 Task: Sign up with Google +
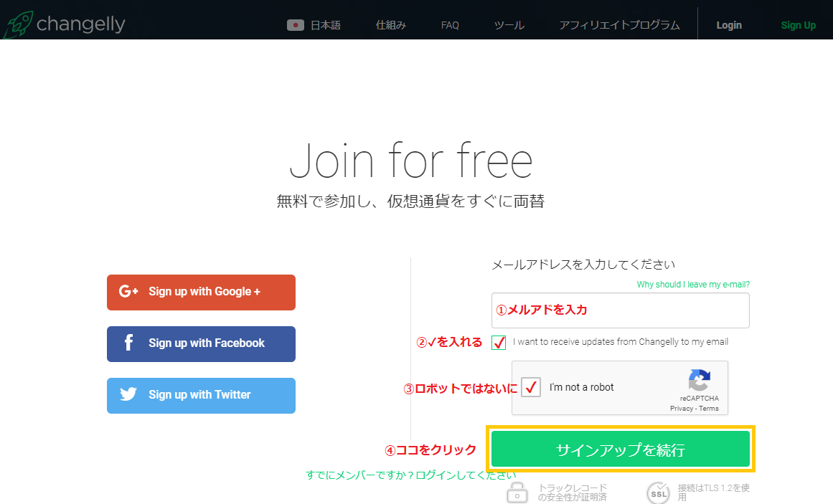(x=201, y=292)
